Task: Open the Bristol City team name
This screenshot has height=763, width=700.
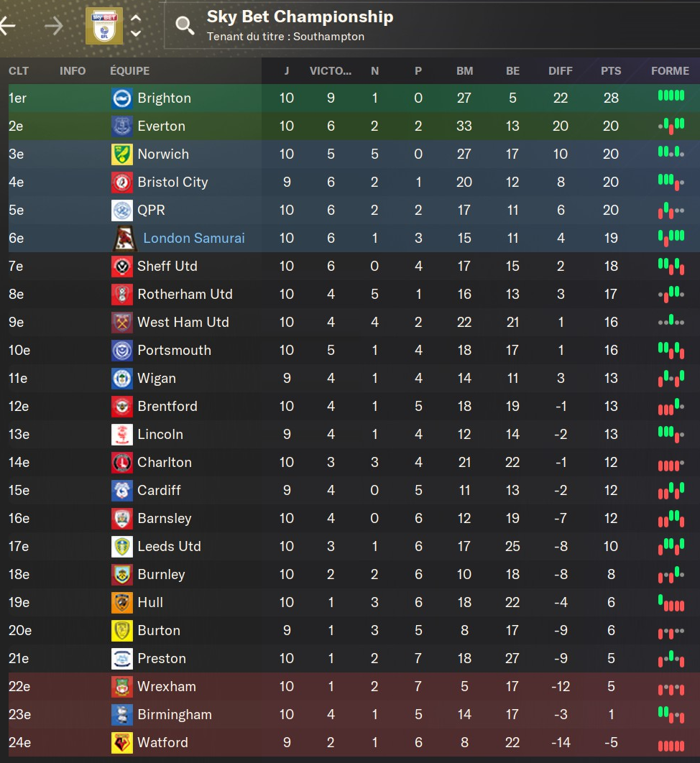Action: pyautogui.click(x=172, y=182)
